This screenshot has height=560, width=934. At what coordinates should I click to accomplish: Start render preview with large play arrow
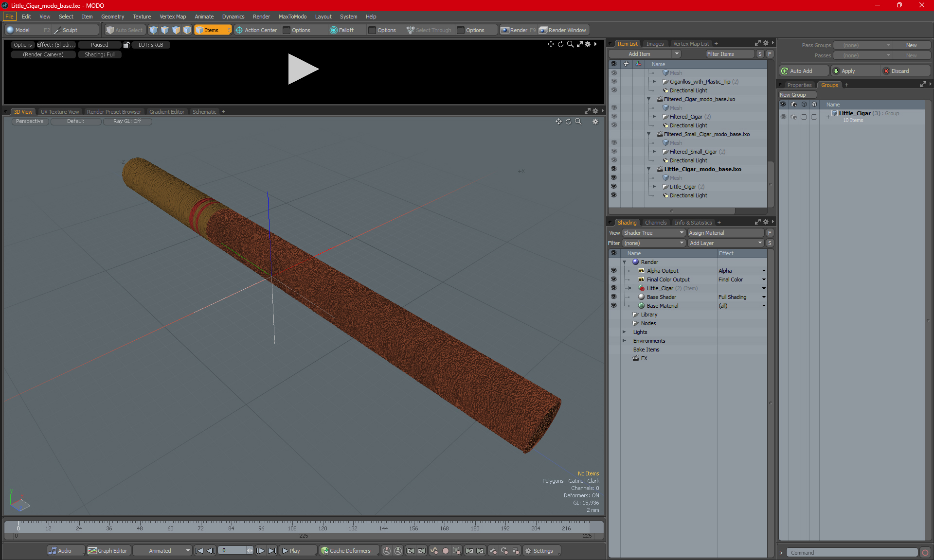pos(303,69)
